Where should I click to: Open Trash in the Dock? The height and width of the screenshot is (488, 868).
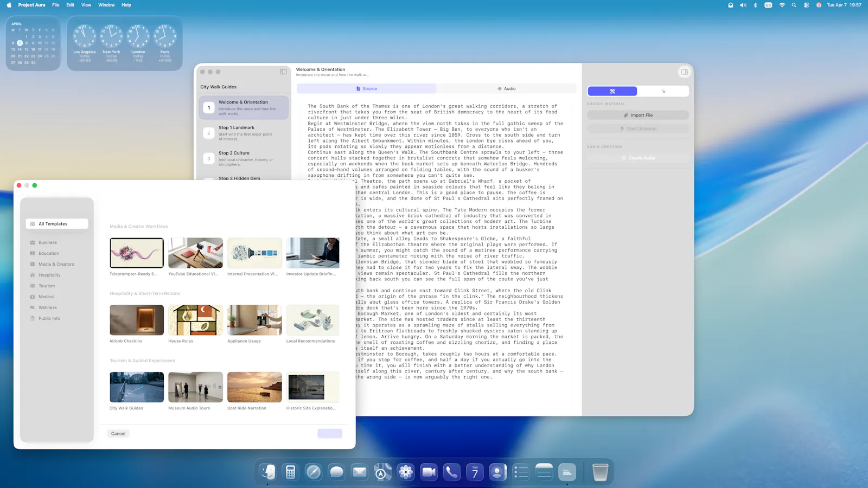point(600,472)
